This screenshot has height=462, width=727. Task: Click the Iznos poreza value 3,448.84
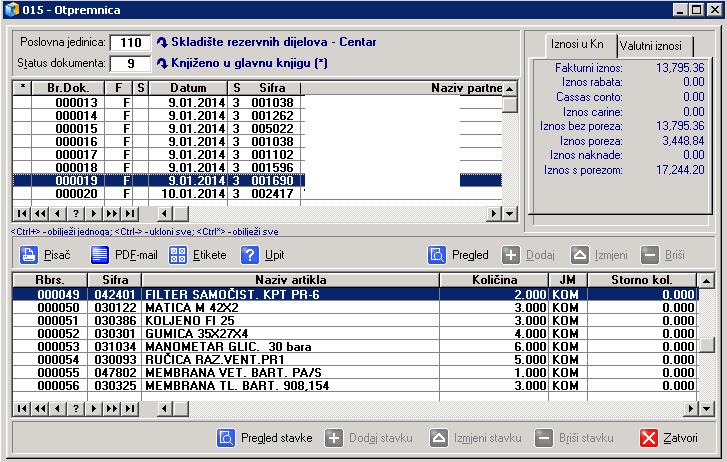click(x=683, y=141)
